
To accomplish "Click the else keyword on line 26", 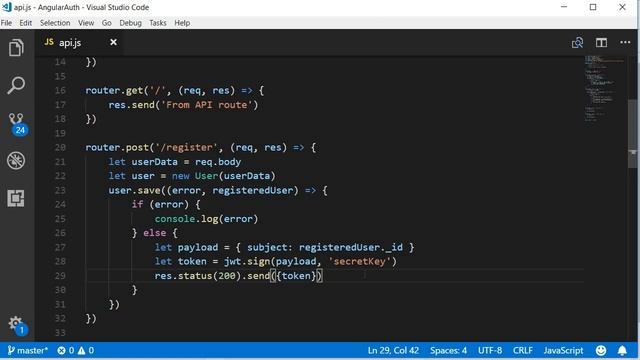I will pyautogui.click(x=155, y=233).
